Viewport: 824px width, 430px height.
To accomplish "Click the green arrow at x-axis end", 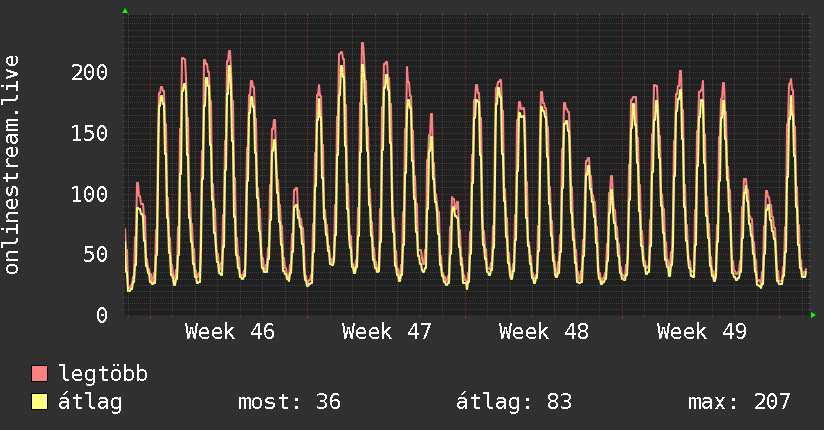I will [813, 315].
